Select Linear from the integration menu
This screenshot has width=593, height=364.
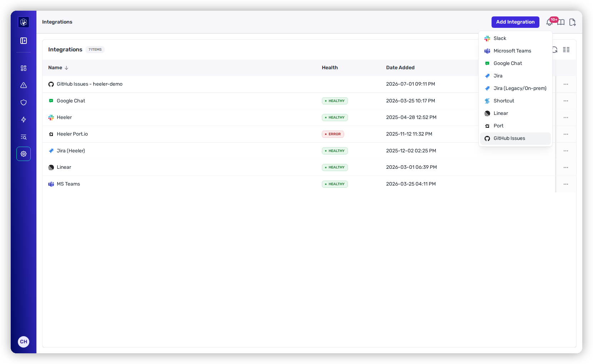point(515,113)
